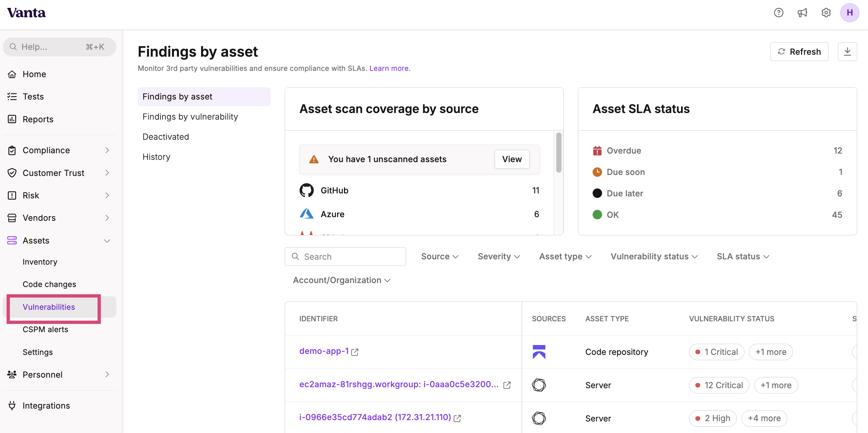The width and height of the screenshot is (868, 433).
Task: Click the Help search box
Action: 59,47
